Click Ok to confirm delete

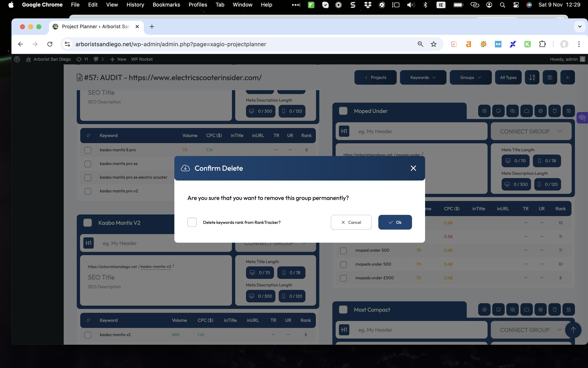(x=395, y=222)
